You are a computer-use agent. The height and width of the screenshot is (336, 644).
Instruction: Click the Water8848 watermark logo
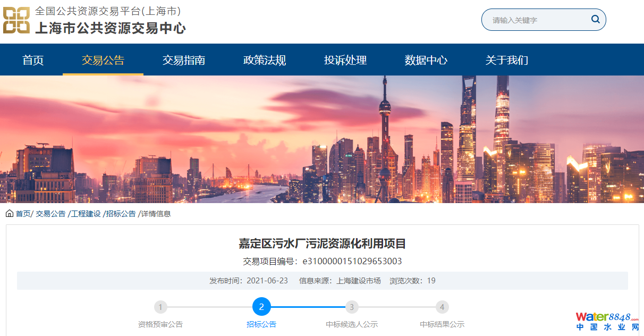607,321
